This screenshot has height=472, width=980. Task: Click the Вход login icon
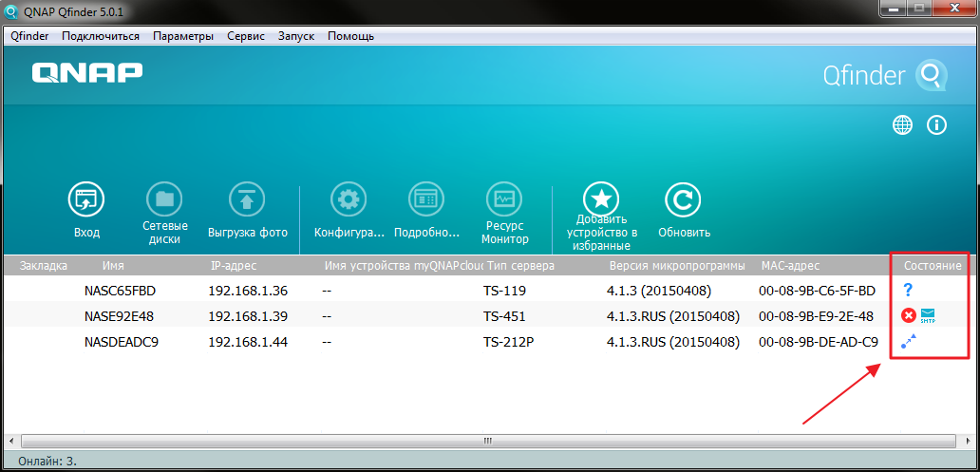click(x=86, y=200)
